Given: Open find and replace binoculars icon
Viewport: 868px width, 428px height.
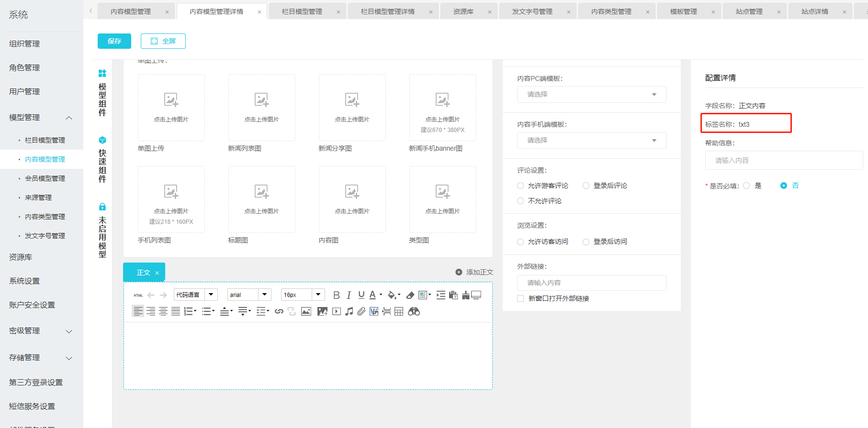Looking at the screenshot, I should tap(414, 312).
